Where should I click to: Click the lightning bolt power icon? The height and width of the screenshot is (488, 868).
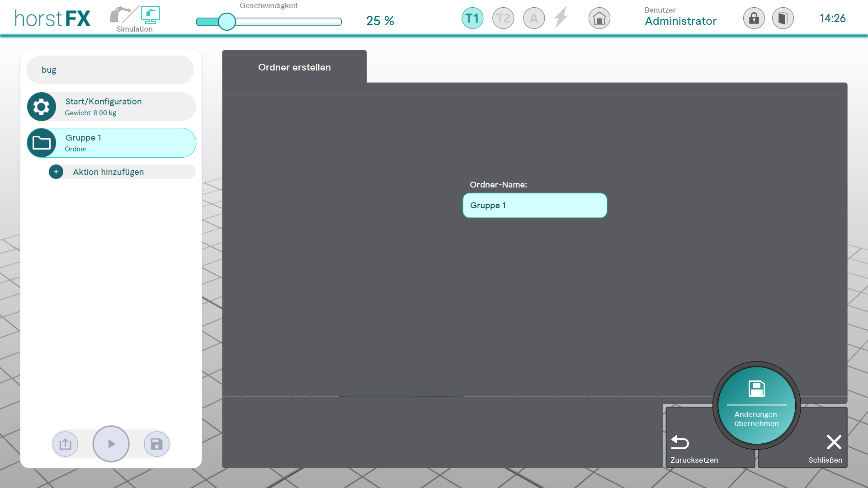pyautogui.click(x=561, y=18)
